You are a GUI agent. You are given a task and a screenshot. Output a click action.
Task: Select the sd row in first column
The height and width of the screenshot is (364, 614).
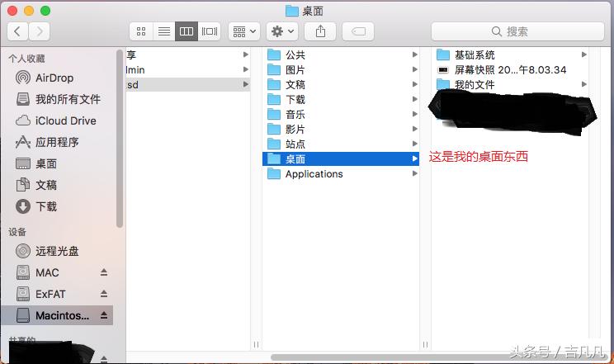click(x=188, y=85)
